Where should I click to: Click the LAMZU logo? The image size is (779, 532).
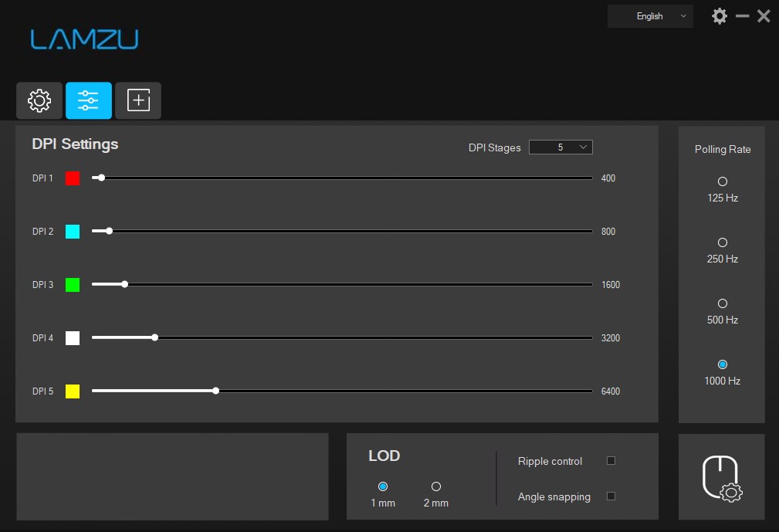point(84,39)
